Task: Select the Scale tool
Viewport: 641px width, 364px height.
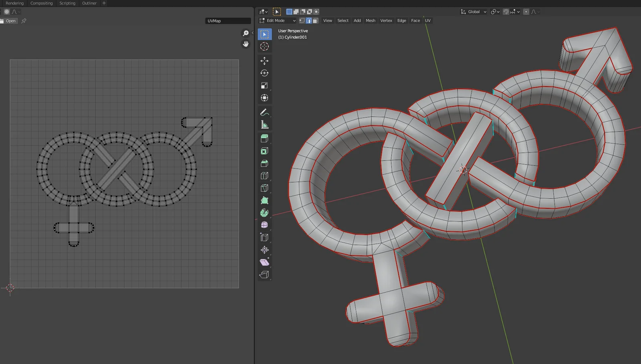Action: click(x=264, y=85)
